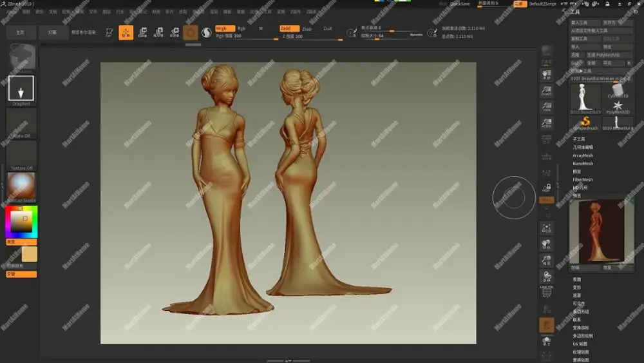Open the DefaultZScript menu item
The height and width of the screenshot is (363, 644).
pyautogui.click(x=542, y=4)
